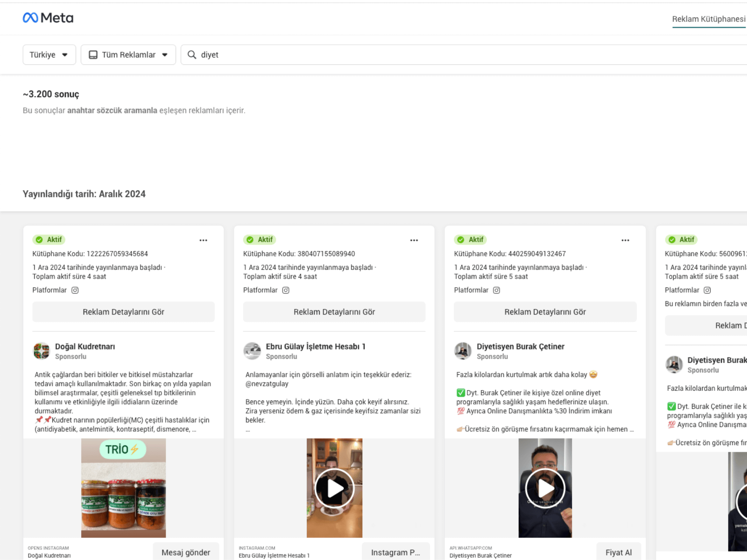Click Doğal Kudretnarı profile avatar
The image size is (747, 560).
coord(41,351)
